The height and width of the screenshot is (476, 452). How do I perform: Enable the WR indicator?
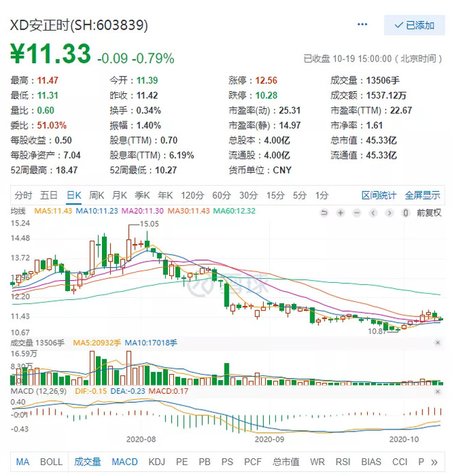pos(317,462)
